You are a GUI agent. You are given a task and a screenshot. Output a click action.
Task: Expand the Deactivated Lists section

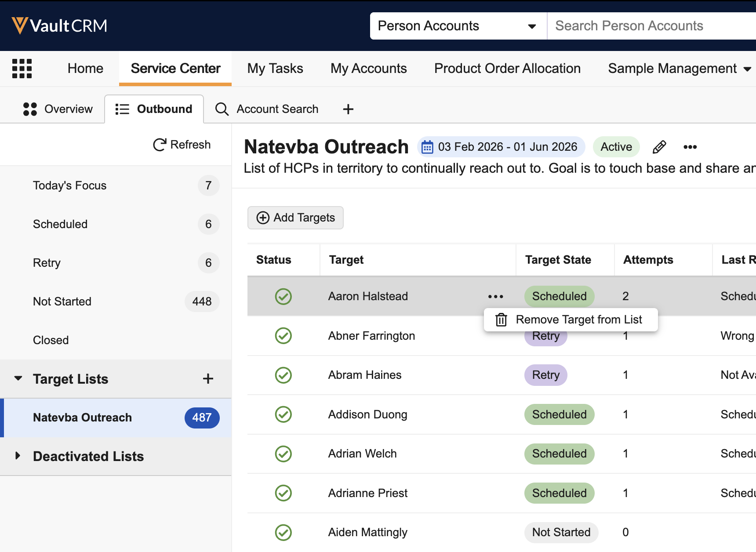pos(18,456)
